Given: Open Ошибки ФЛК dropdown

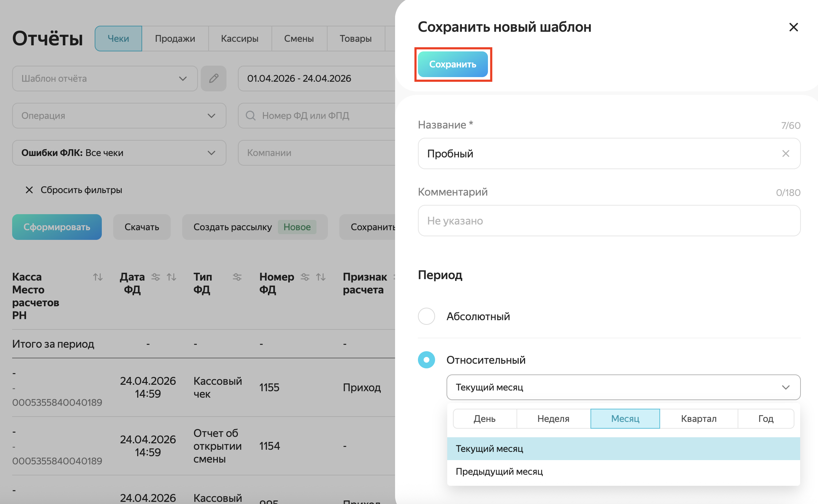Looking at the screenshot, I should [x=119, y=153].
